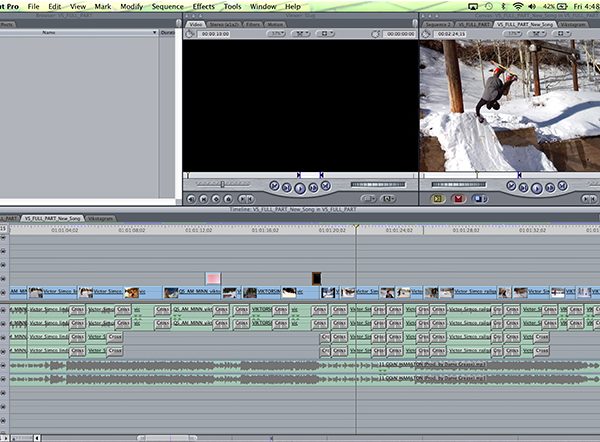Open the Time Machine menu bar icon
Viewport: 600px width, 442px height.
click(x=489, y=6)
